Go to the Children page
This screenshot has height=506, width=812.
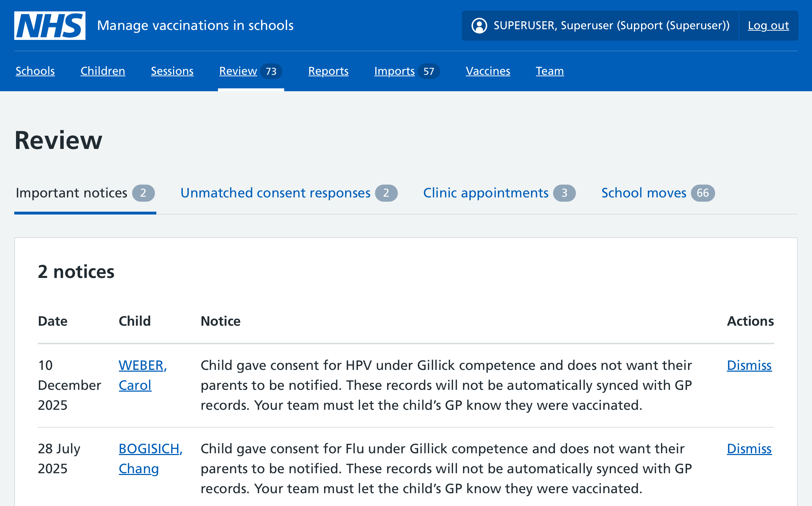(103, 71)
